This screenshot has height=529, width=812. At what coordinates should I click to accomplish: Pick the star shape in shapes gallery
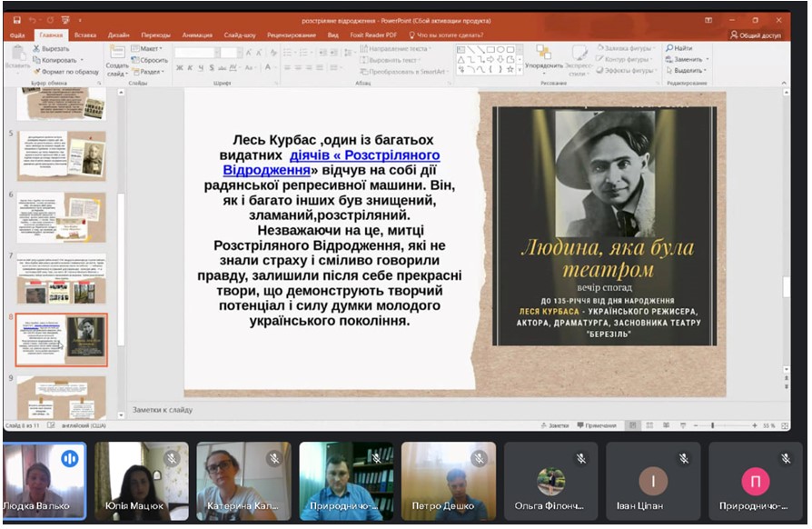tap(510, 69)
